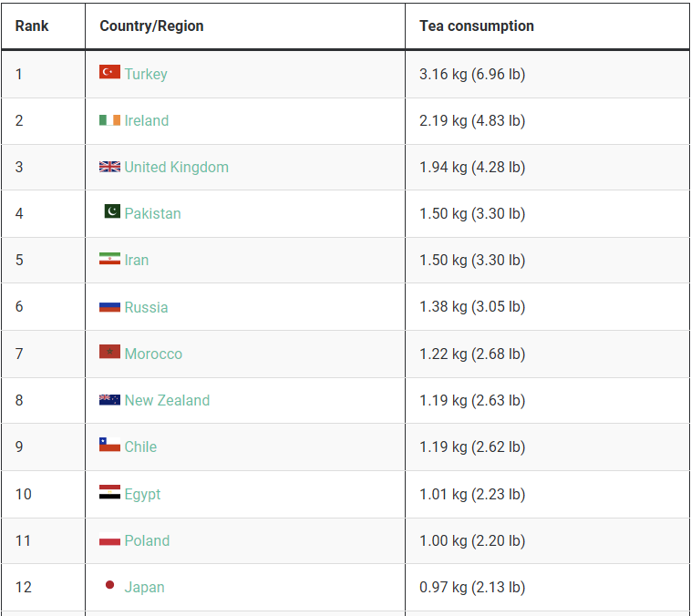Click the Turkey flag icon
Image resolution: width=691 pixels, height=616 pixels.
[109, 72]
